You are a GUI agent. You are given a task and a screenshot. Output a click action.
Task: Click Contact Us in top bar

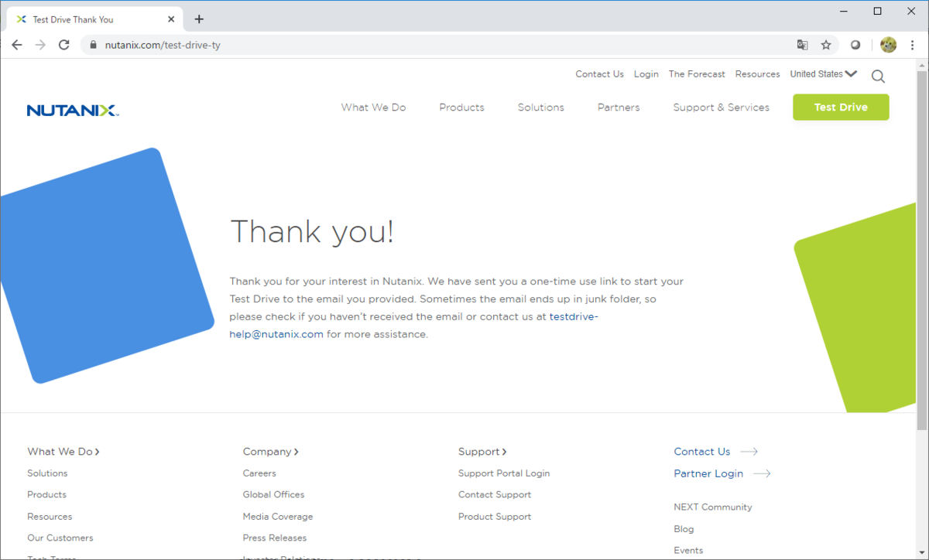point(599,74)
